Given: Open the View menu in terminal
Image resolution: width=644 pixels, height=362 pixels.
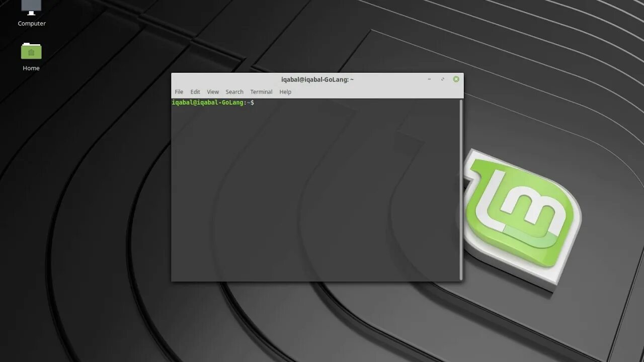Looking at the screenshot, I should click(x=213, y=92).
